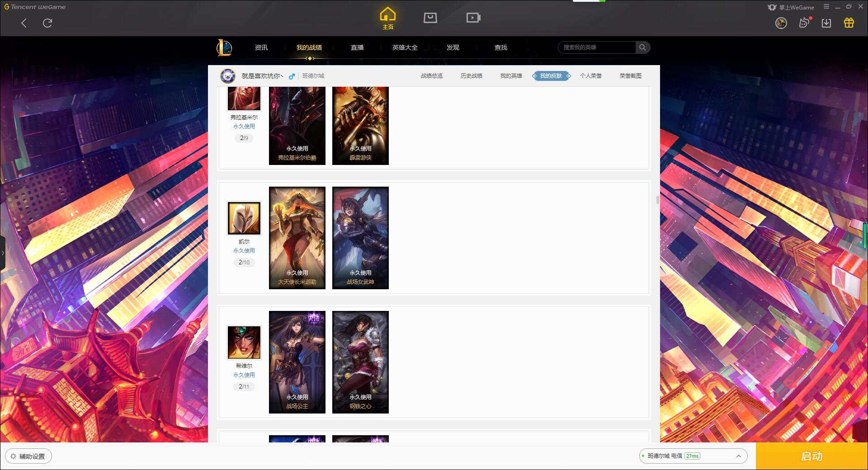868x470 pixels.
Task: Click the 27ms latency indicator
Action: pyautogui.click(x=692, y=456)
